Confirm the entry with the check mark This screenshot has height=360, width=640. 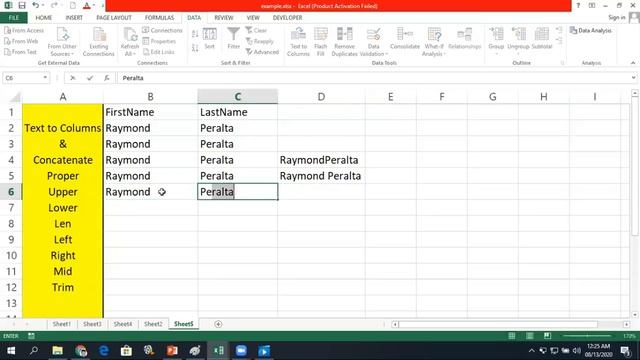90,78
